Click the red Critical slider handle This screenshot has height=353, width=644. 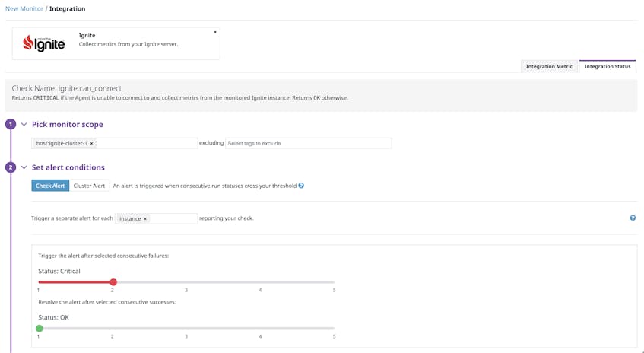[x=113, y=282]
